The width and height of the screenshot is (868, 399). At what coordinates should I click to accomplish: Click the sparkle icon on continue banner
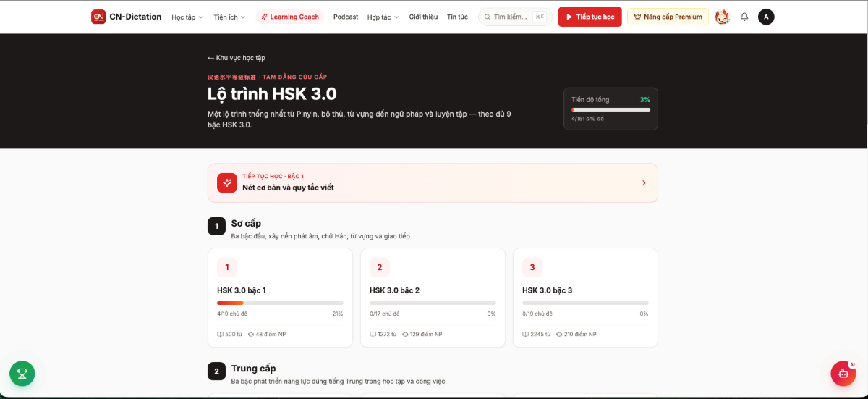coord(227,182)
